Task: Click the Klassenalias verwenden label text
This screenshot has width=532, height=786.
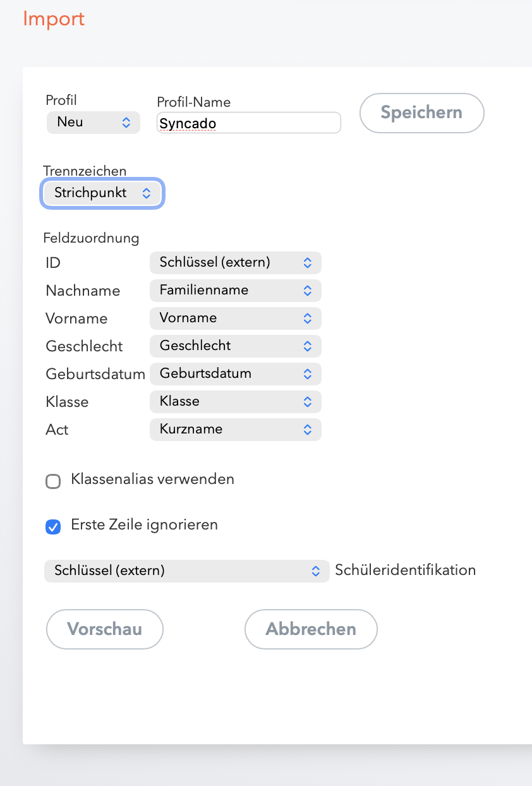Action: [x=153, y=480]
